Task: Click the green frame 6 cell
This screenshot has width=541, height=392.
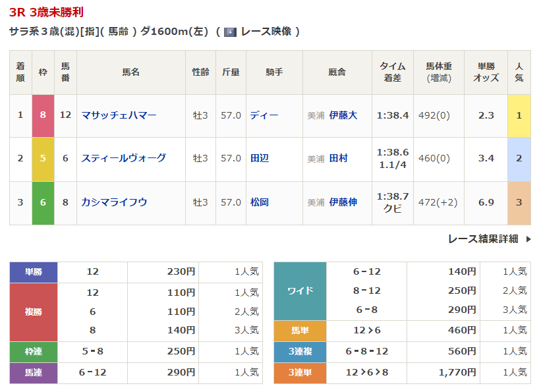Action: pos(43,203)
